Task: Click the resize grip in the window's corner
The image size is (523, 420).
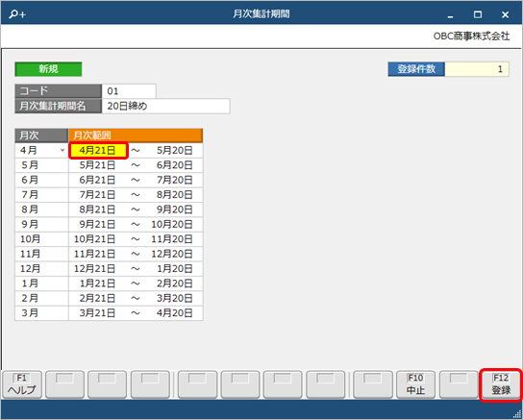Action: coord(516,413)
